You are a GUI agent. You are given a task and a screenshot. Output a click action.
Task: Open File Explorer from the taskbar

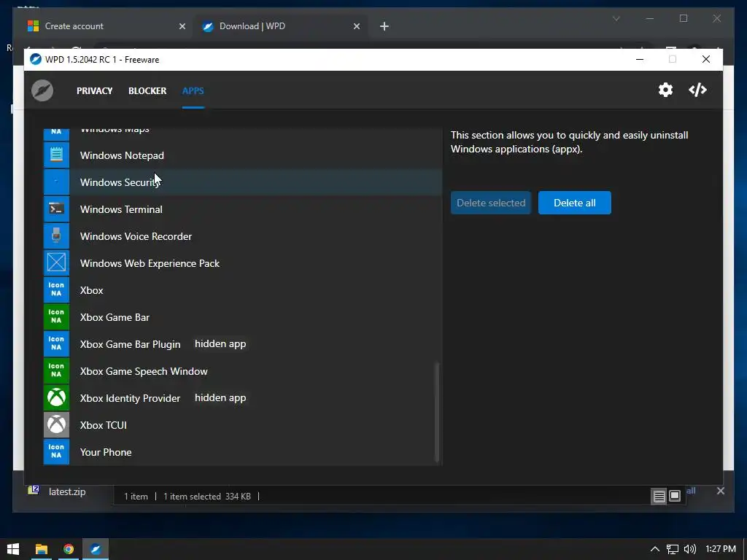coord(42,549)
